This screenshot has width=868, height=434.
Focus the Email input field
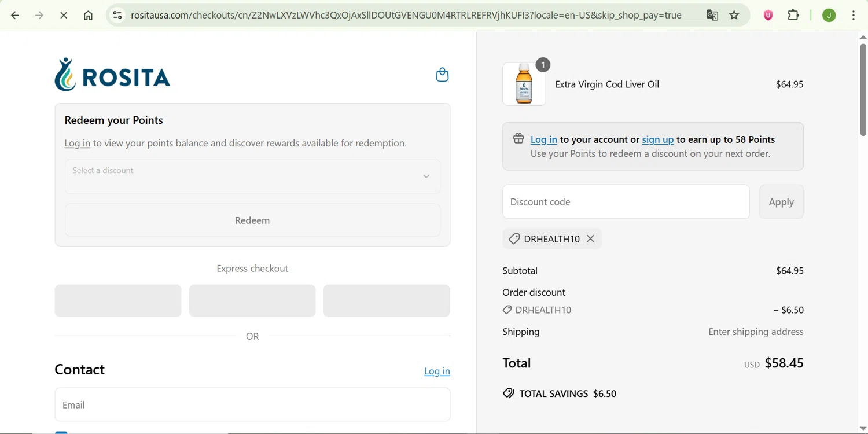(x=252, y=404)
